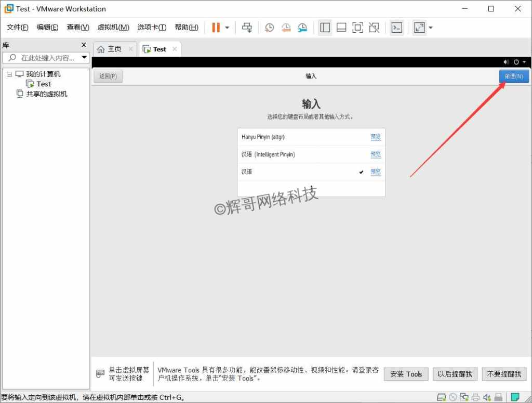Click the VMware Workstation title bar app icon
This screenshot has height=403, width=532.
(8, 9)
